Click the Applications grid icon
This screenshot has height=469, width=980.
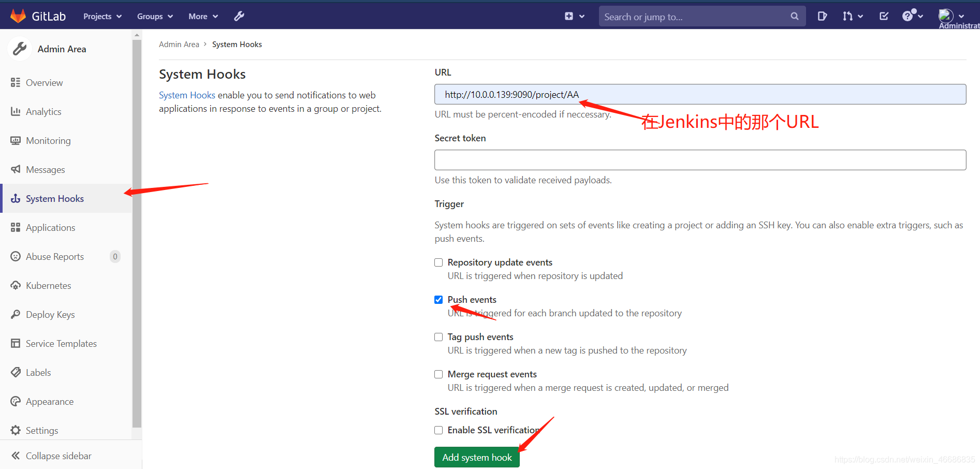tap(16, 227)
